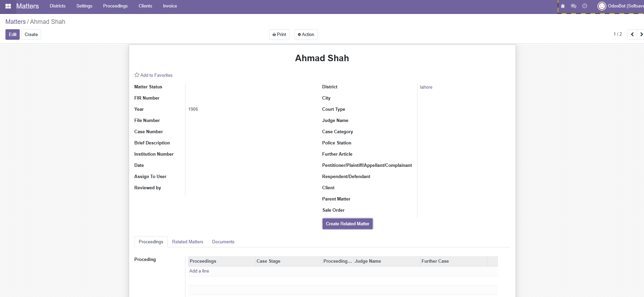Sort by the truncated Proceeding... column header
Screen dimensions: 644x297
pyautogui.click(x=338, y=261)
